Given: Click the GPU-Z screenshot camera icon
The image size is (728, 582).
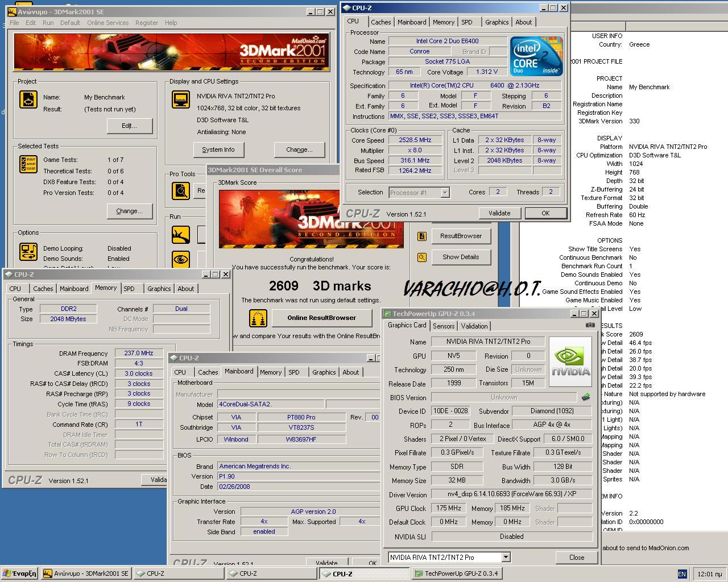Looking at the screenshot, I should [x=590, y=325].
